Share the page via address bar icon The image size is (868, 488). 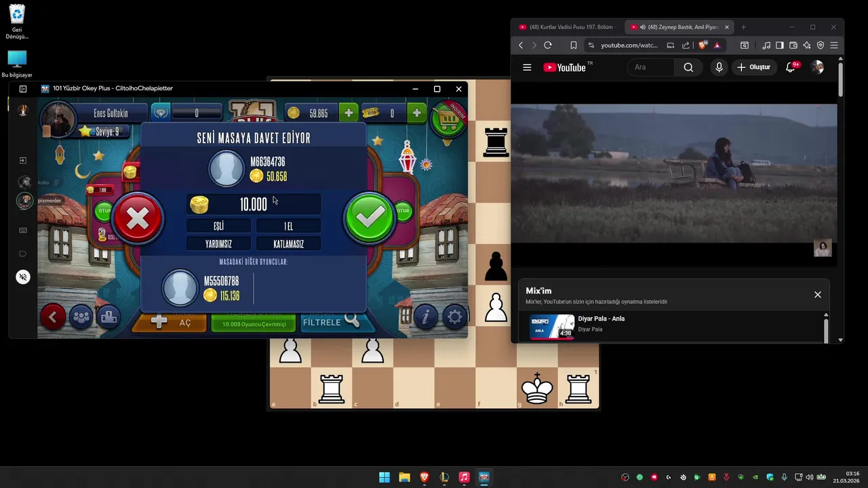[x=686, y=45]
